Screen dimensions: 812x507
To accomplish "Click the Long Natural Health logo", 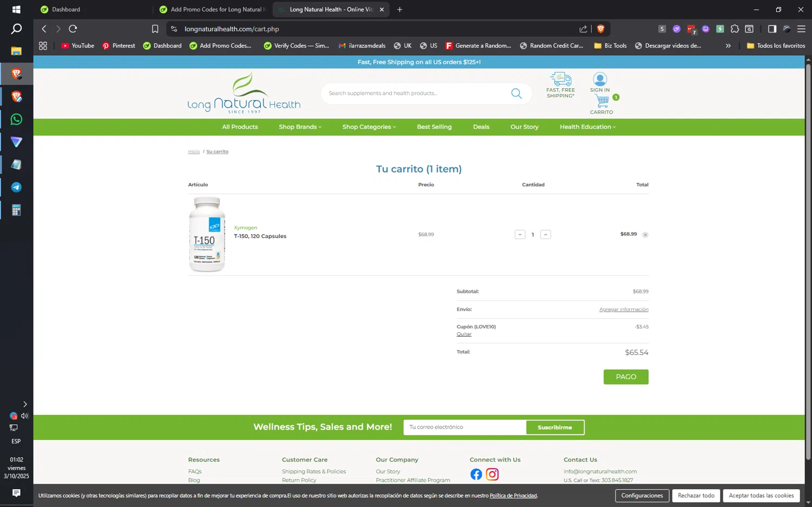I will click(244, 93).
